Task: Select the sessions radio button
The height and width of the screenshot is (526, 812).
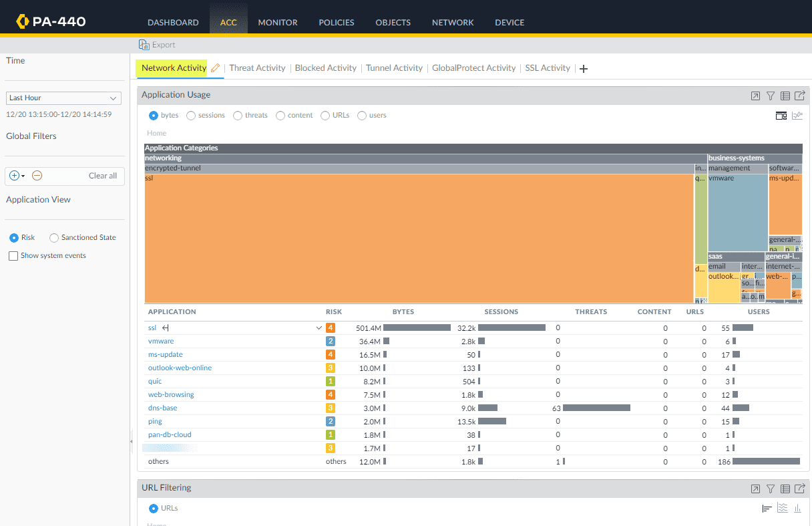Action: (191, 116)
